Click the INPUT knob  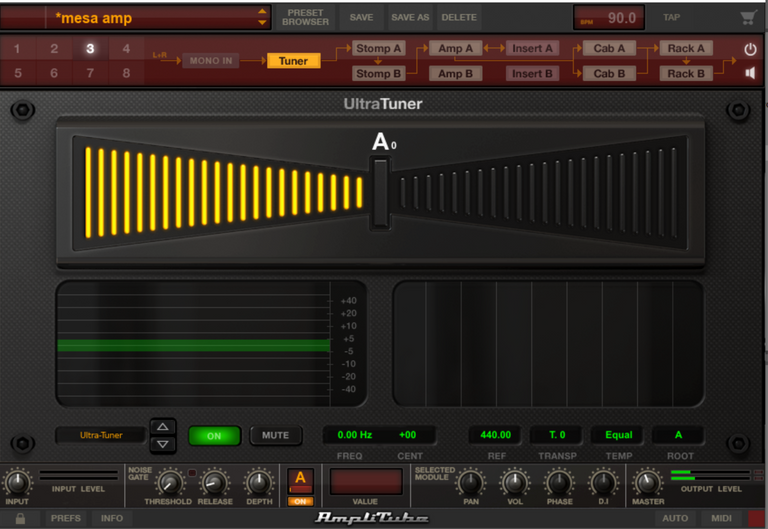[17, 482]
